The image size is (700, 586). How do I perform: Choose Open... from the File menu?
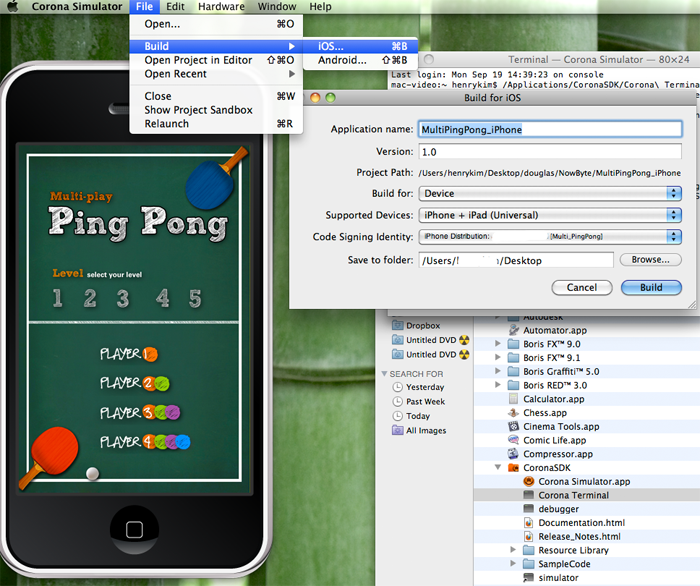tap(216, 24)
